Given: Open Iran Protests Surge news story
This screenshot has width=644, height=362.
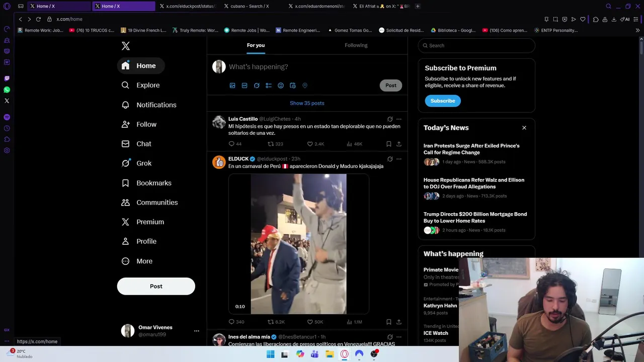Looking at the screenshot, I should (x=476, y=153).
